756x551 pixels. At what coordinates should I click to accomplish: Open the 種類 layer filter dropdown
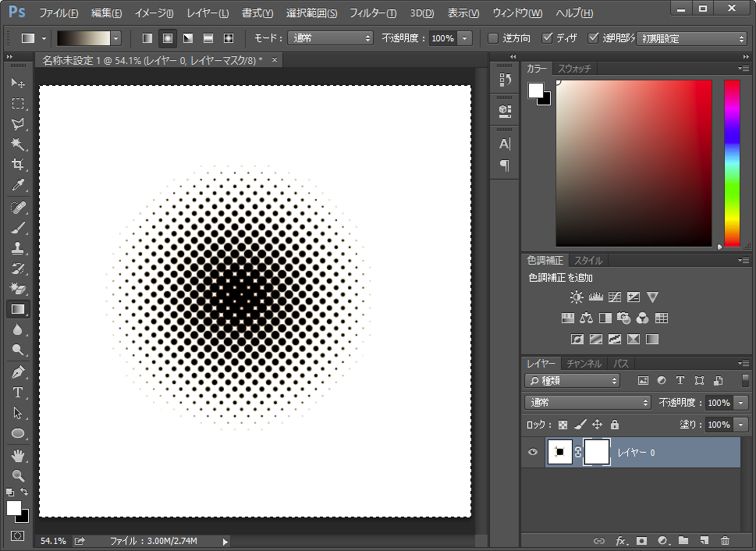573,381
